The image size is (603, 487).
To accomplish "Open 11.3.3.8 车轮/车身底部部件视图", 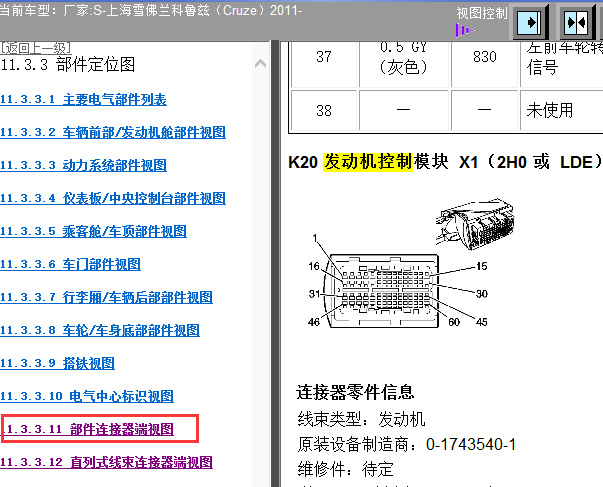I will point(100,331).
